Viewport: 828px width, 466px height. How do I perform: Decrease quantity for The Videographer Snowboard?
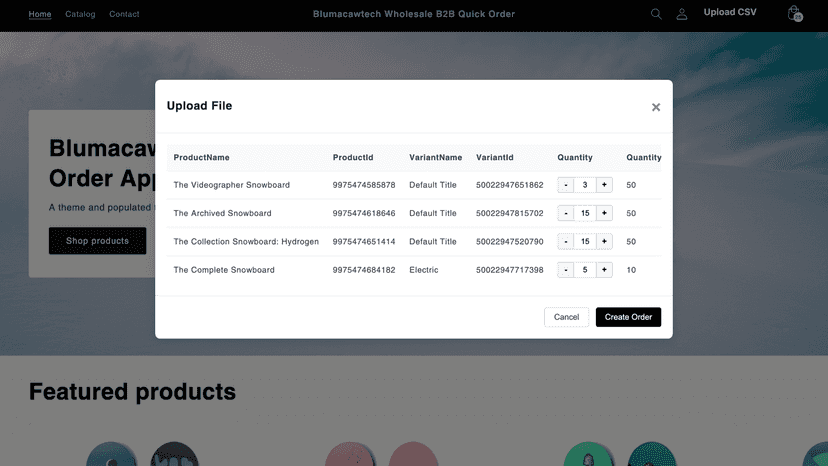coord(566,185)
